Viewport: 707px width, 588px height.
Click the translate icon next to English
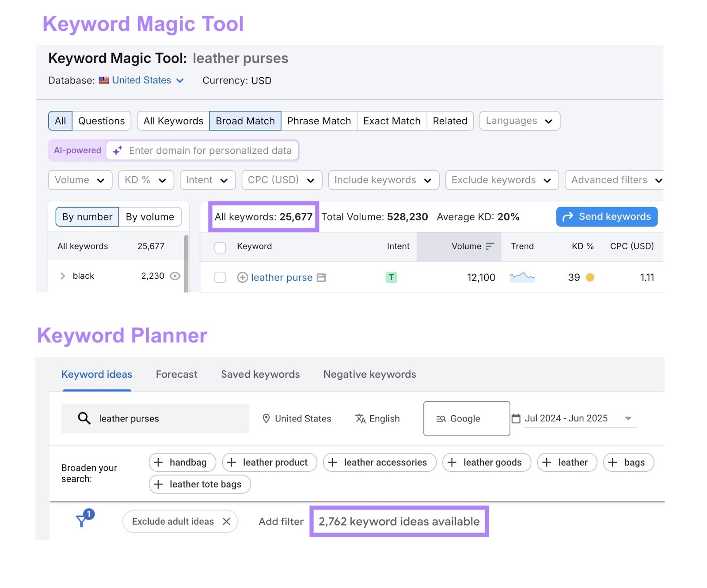[360, 418]
